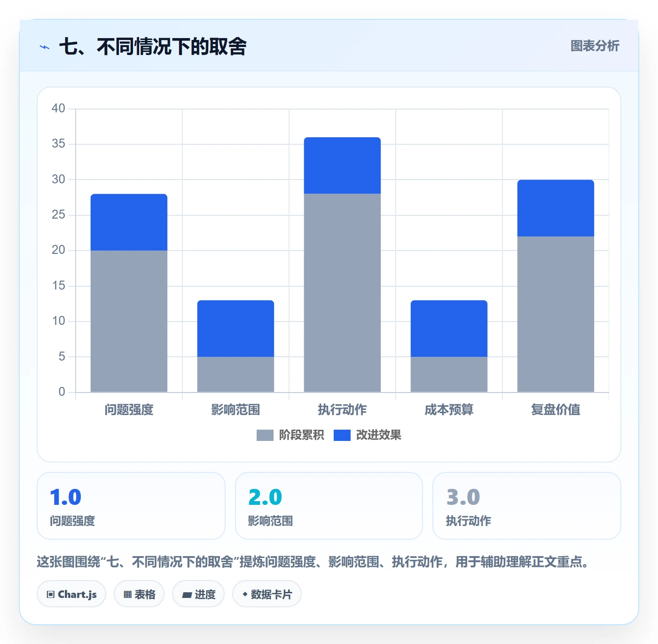
Task: Click the gray segment of 成本预算 bar
Action: [x=449, y=375]
